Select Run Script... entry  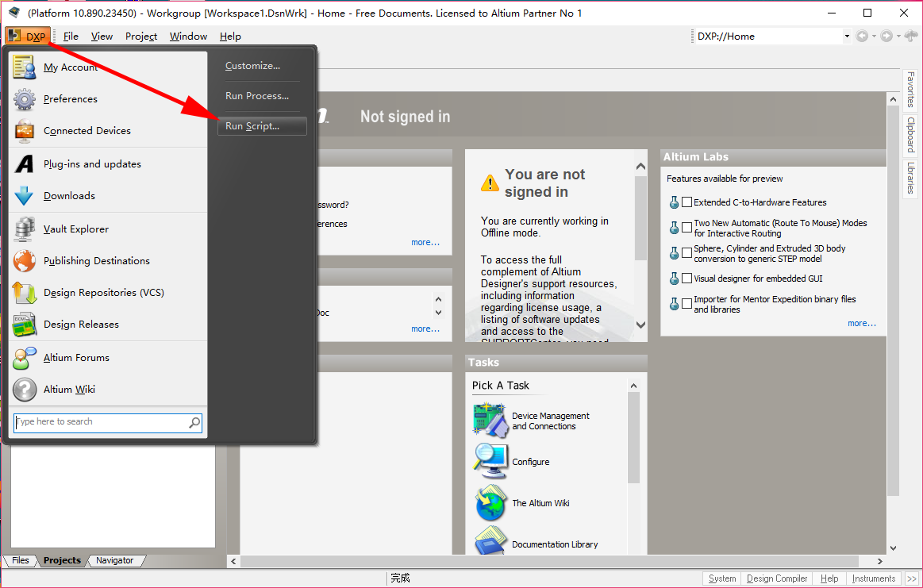coord(262,126)
